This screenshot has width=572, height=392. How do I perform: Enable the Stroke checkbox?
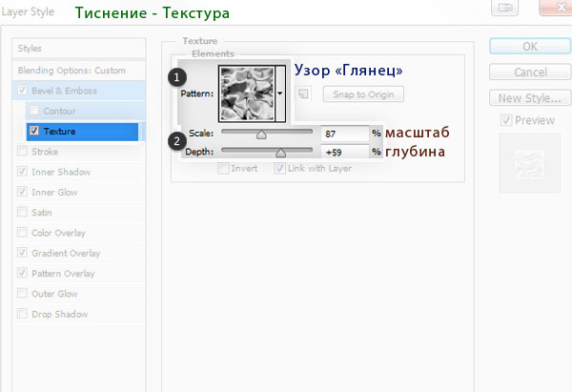(x=22, y=151)
